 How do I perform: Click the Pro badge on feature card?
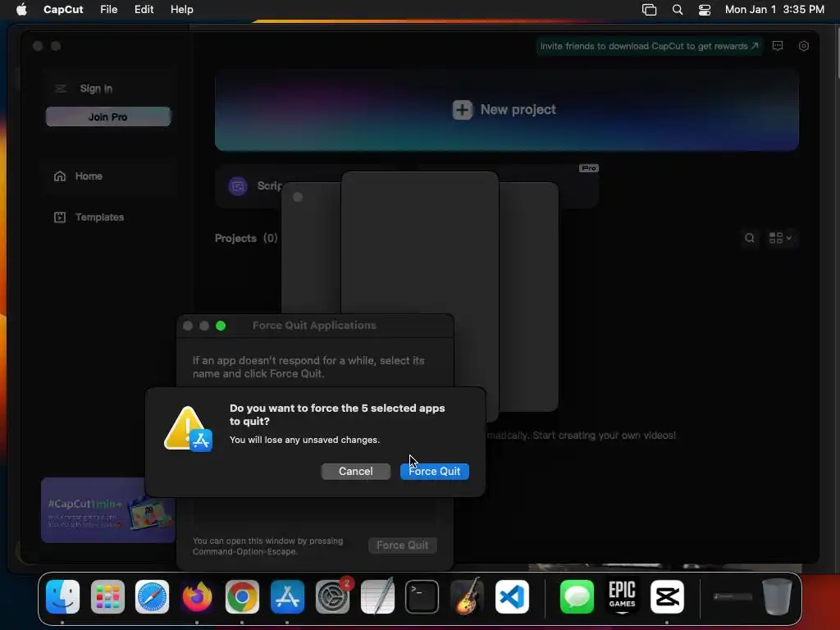click(x=589, y=168)
